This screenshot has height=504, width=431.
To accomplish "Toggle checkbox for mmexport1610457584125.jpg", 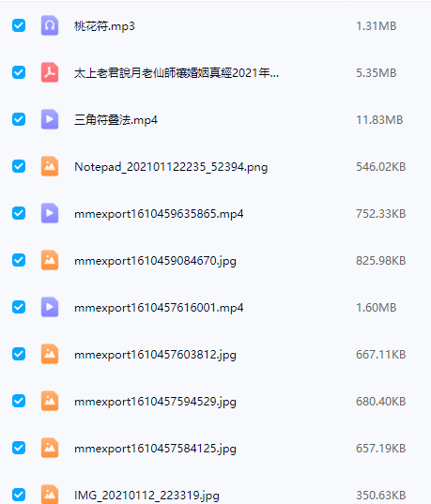I will coord(19,448).
